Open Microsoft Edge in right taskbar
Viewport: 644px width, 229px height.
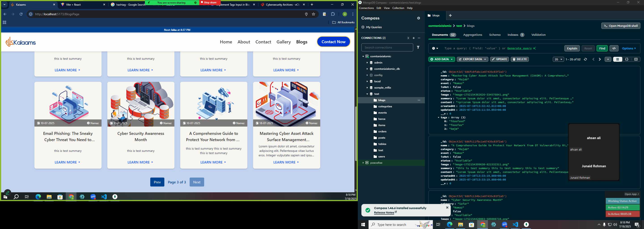click(449, 225)
